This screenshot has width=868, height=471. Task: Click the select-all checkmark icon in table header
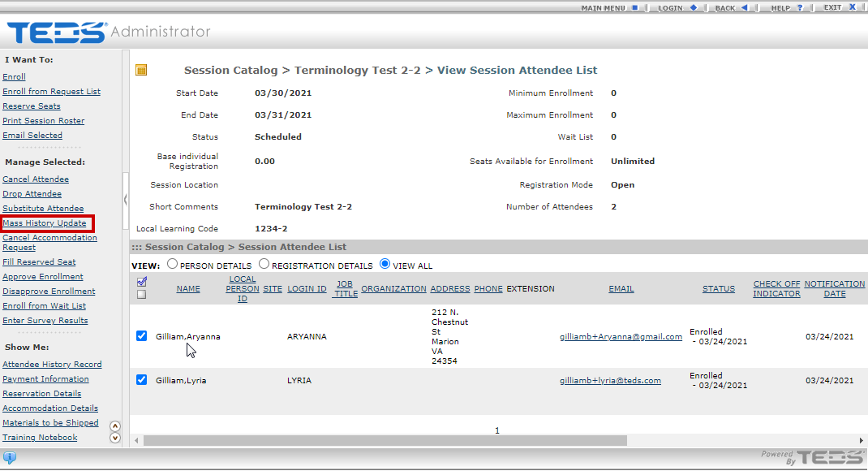[142, 281]
